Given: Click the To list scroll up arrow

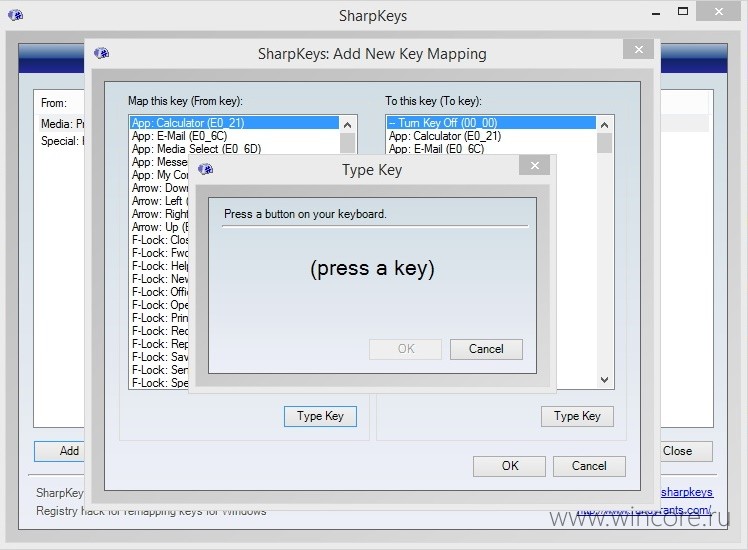Looking at the screenshot, I should 604,125.
